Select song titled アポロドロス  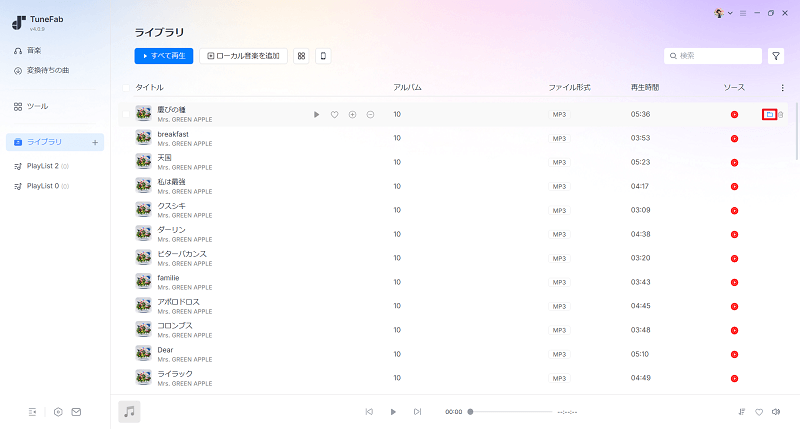(179, 301)
